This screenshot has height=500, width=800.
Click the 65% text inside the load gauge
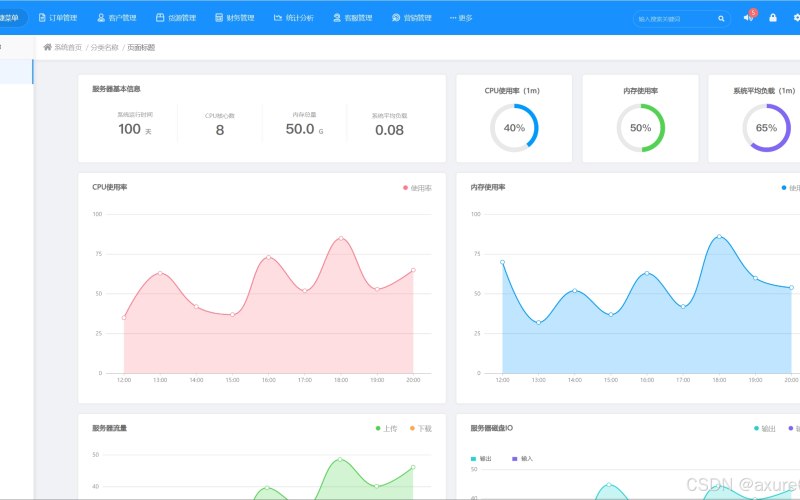[766, 128]
